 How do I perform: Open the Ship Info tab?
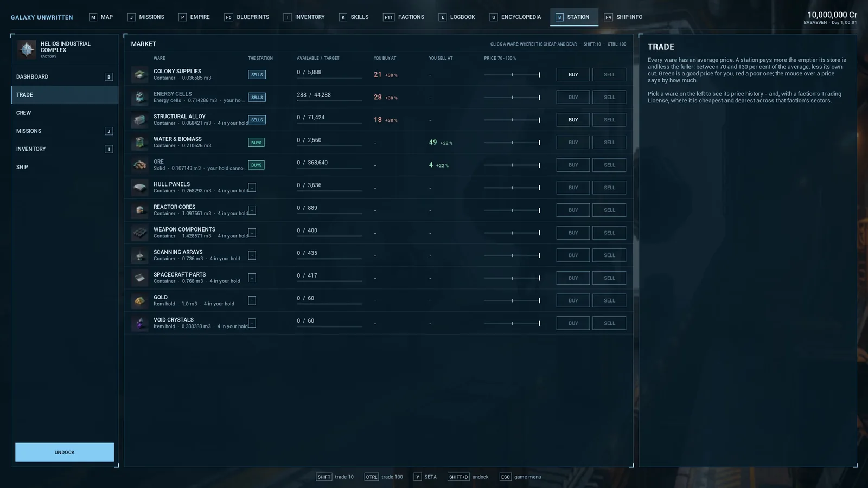click(623, 17)
